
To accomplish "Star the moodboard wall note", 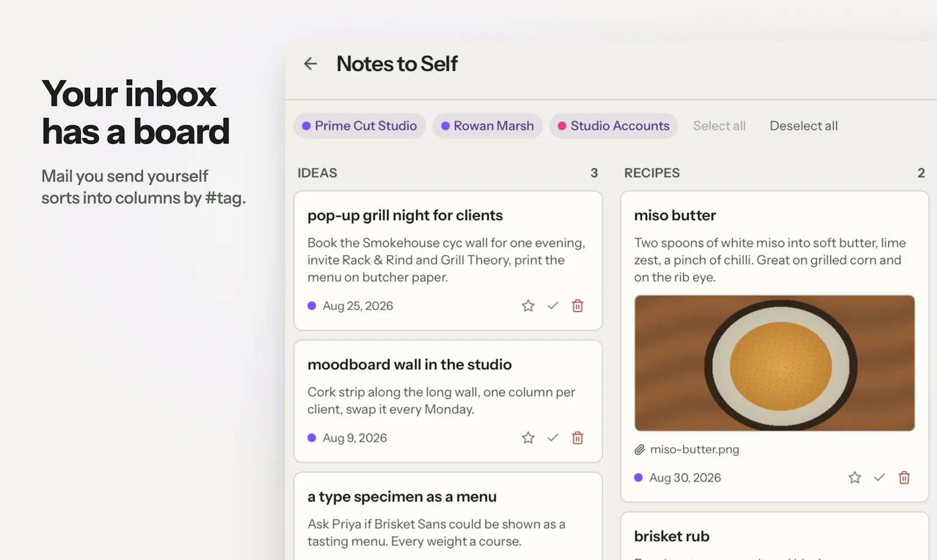I will coord(528,438).
